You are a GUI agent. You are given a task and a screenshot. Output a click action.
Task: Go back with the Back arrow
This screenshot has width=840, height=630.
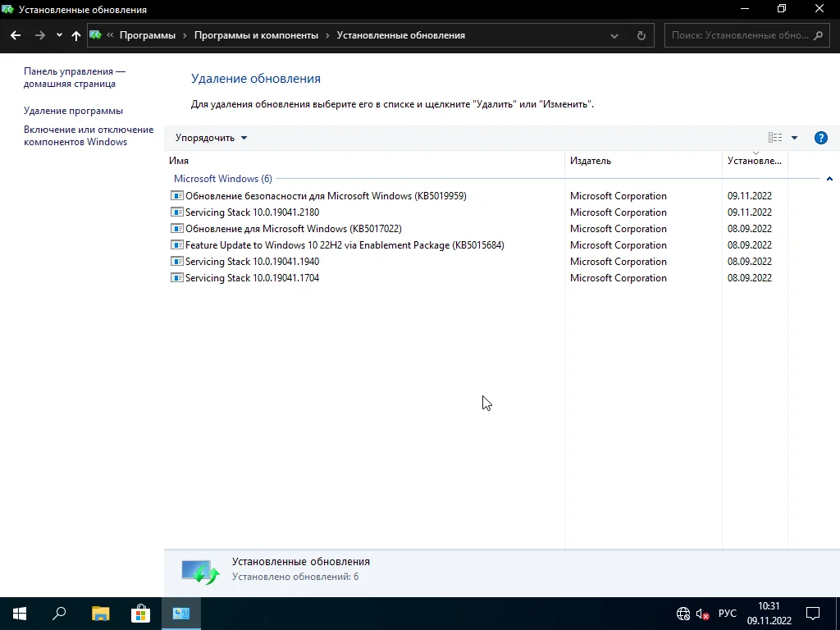(x=16, y=35)
